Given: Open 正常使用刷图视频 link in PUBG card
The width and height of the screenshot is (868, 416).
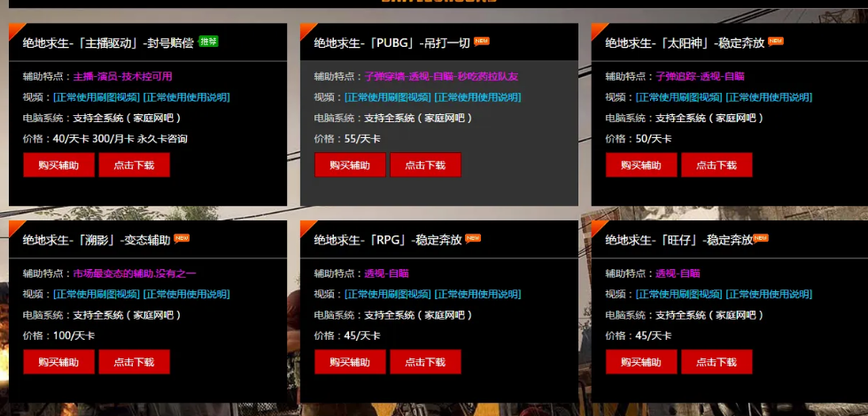Looking at the screenshot, I should pos(388,97).
